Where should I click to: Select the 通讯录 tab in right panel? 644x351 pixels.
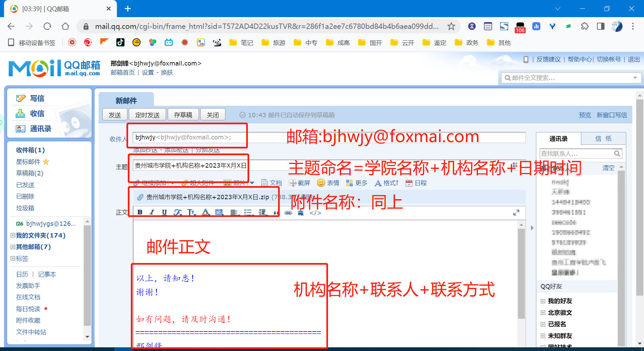(558, 138)
